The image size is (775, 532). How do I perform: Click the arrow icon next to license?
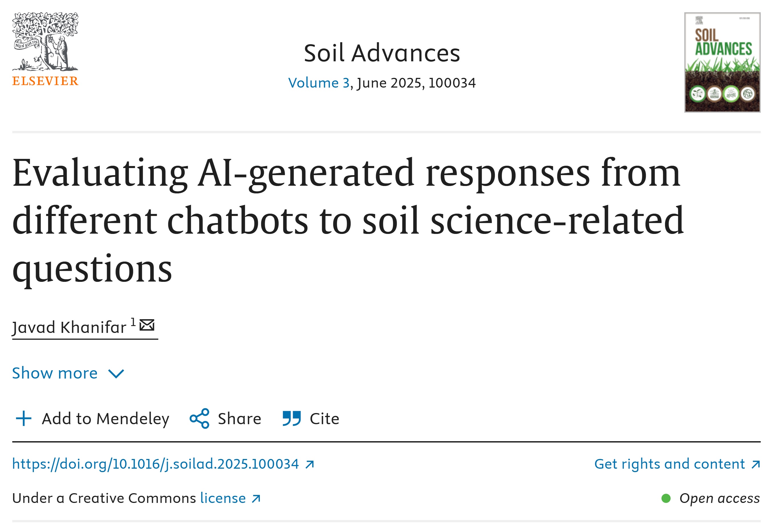point(256,499)
